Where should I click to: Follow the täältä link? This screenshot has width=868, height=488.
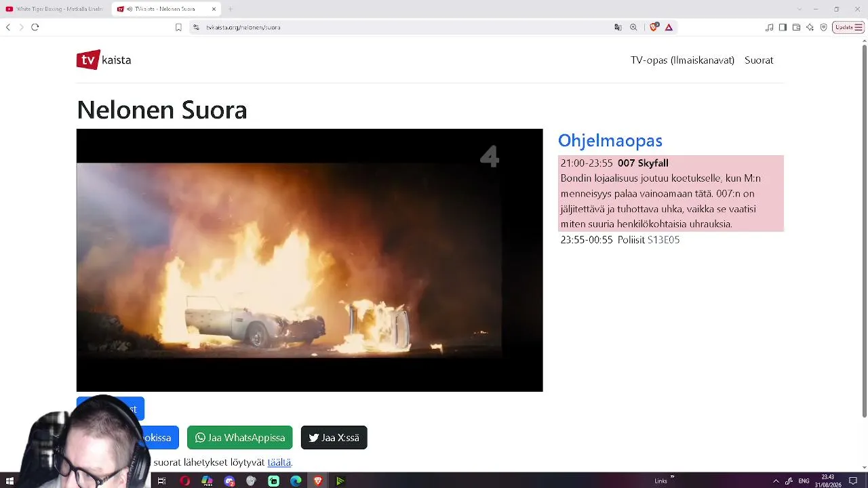[279, 462]
